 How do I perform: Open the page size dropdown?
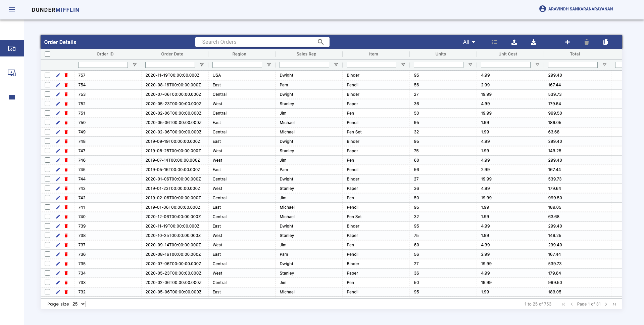point(78,304)
